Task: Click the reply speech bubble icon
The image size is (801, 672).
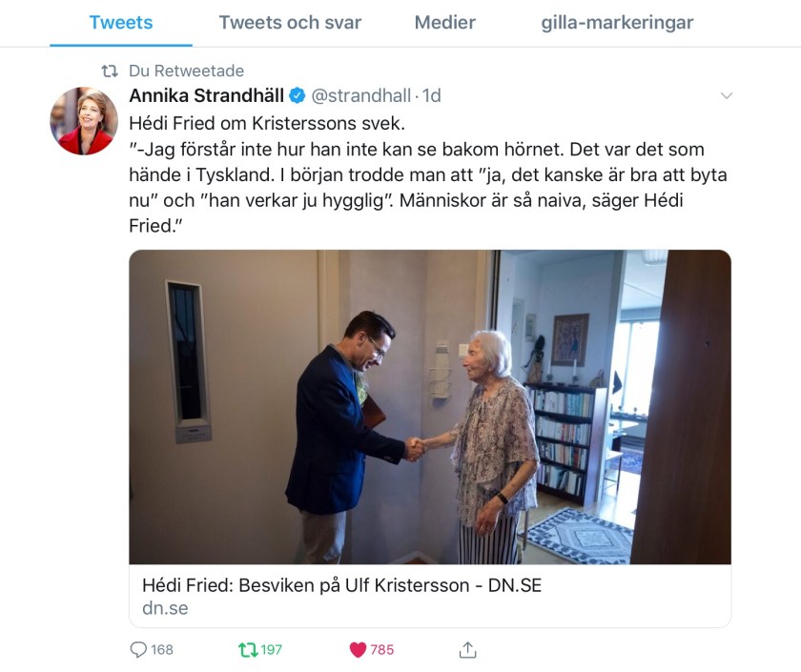Action: [x=138, y=649]
